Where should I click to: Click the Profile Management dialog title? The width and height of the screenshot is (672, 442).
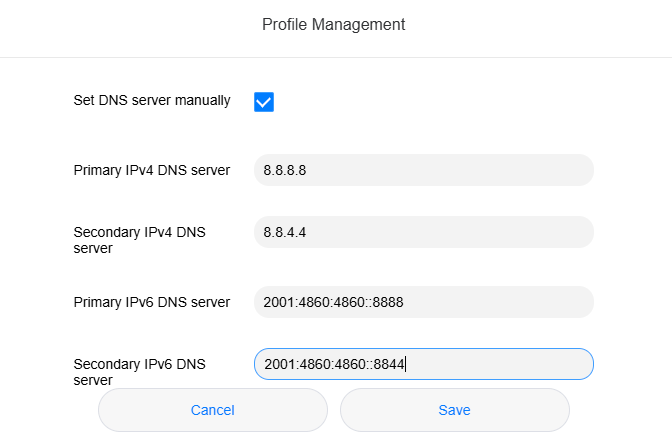point(333,24)
